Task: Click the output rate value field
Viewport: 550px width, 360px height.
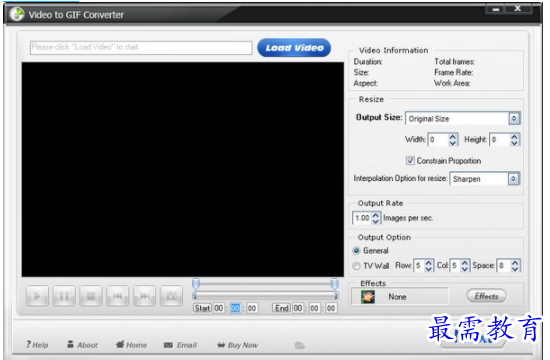Action: (x=362, y=218)
